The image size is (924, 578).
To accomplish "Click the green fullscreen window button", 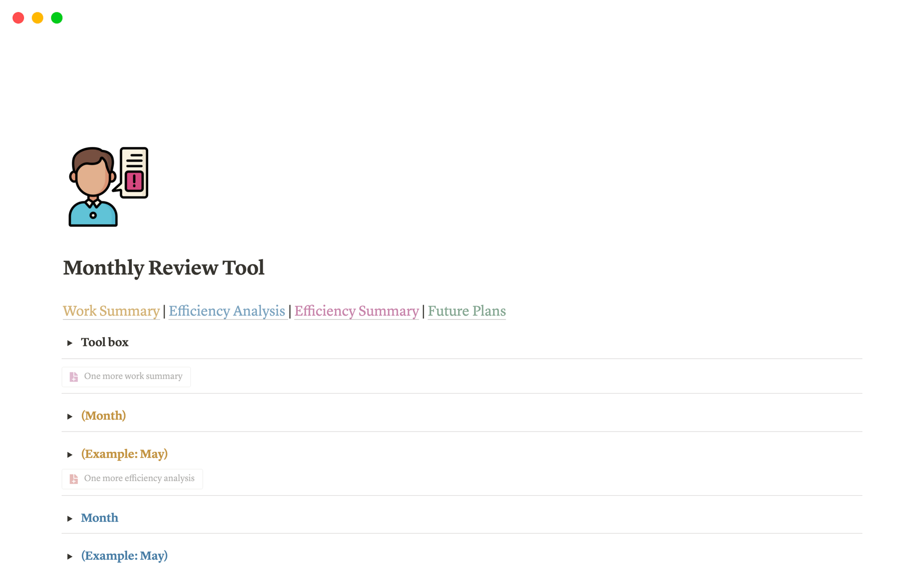I will (x=57, y=18).
